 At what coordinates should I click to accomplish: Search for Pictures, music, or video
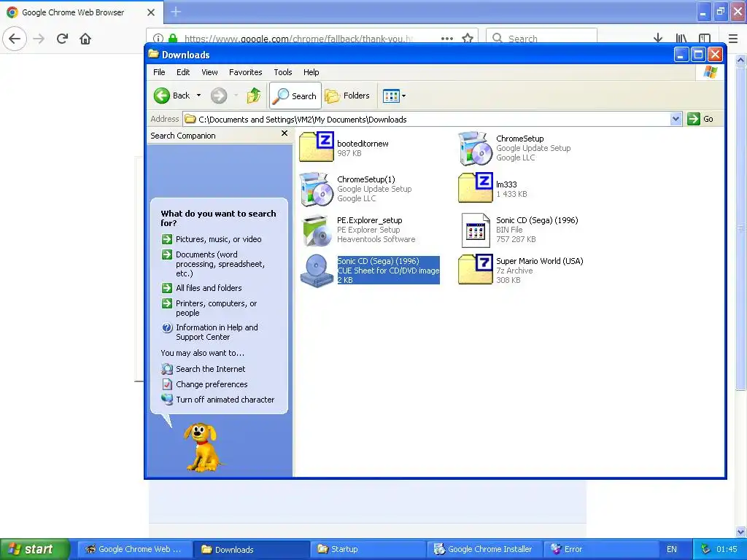218,239
